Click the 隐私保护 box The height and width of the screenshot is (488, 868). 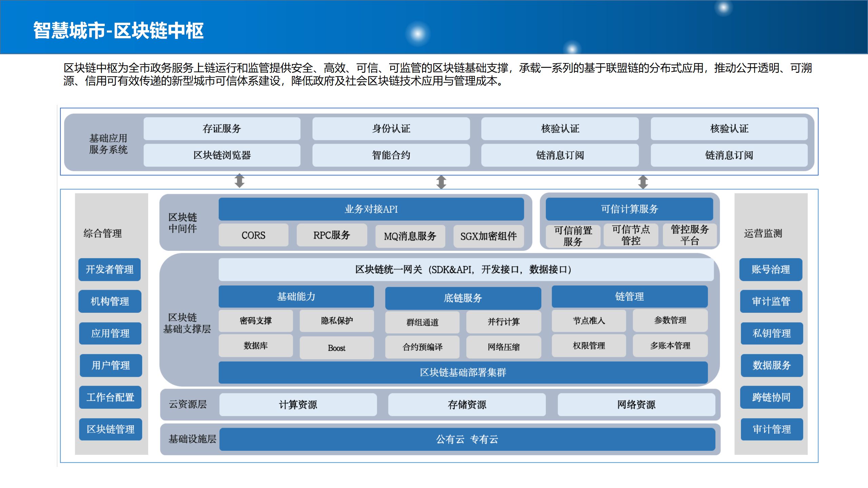[x=337, y=321]
